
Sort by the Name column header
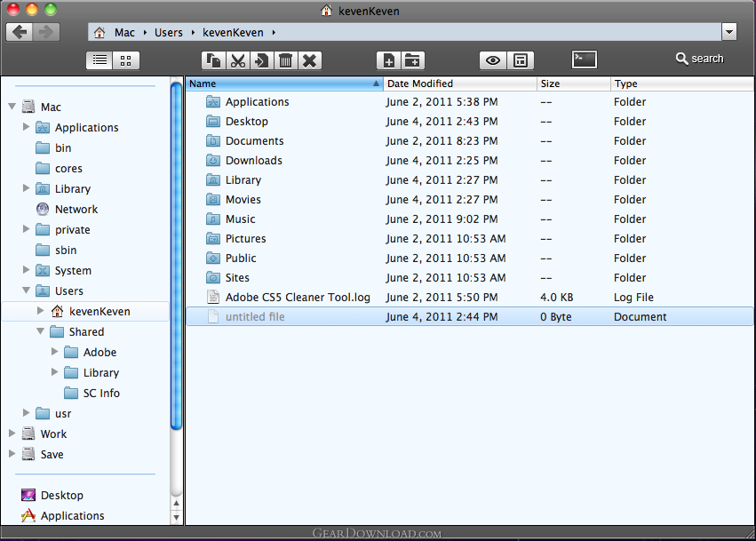pos(284,84)
